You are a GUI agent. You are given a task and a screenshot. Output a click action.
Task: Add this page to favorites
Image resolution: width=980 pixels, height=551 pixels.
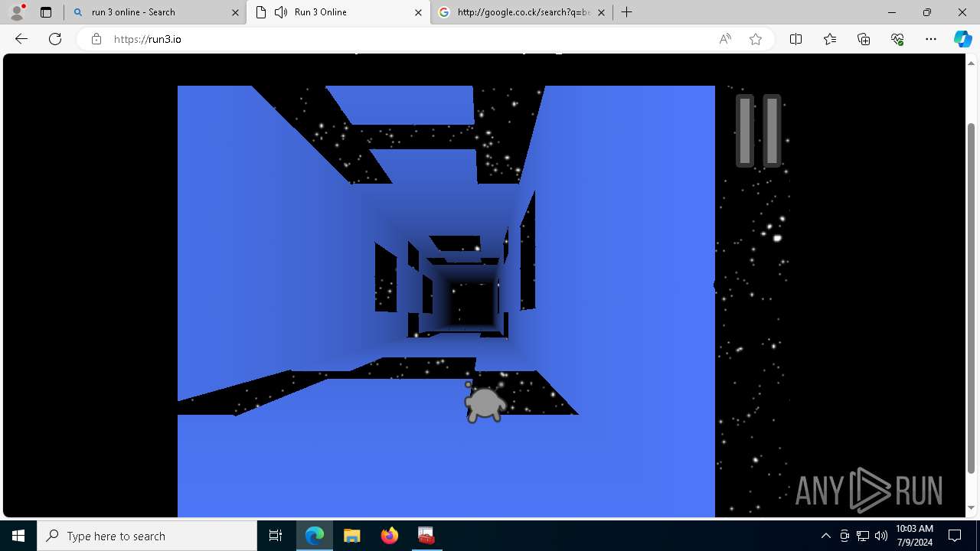coord(756,39)
